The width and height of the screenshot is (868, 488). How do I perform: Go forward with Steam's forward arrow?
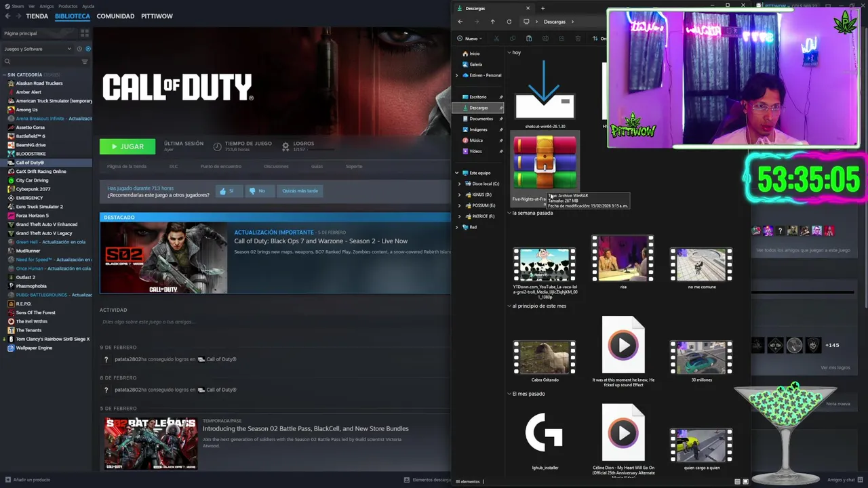[18, 16]
